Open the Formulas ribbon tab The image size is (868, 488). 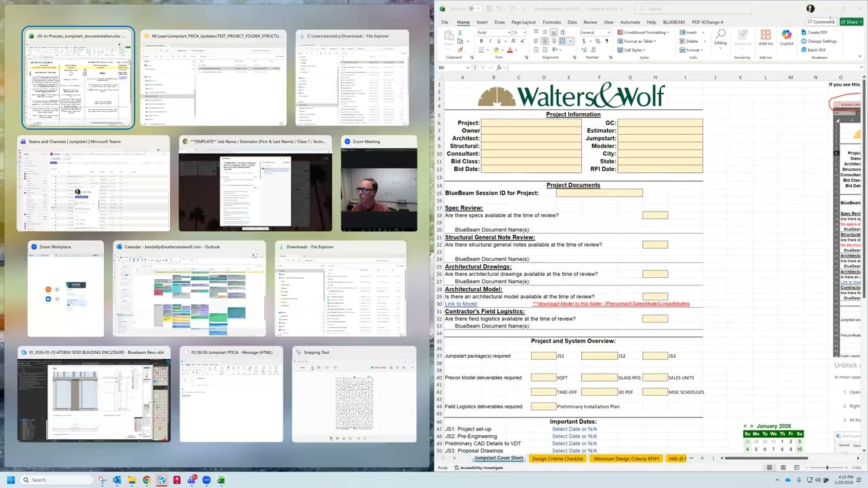pyautogui.click(x=552, y=22)
